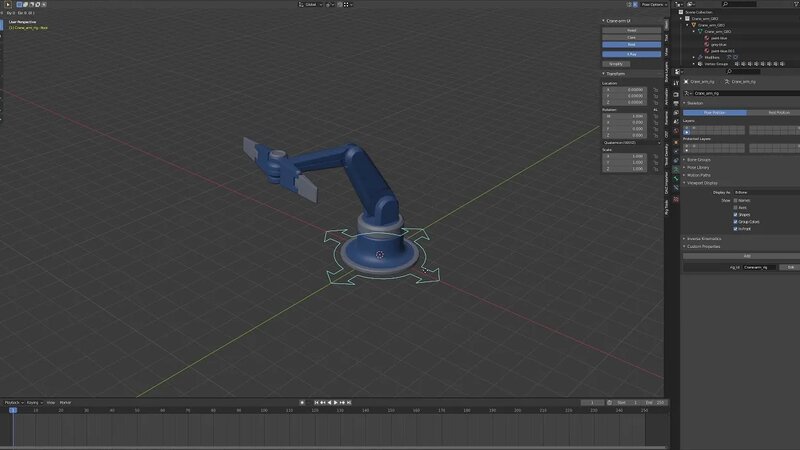
Task: Switch armature to Rest Position
Action: coord(773,112)
